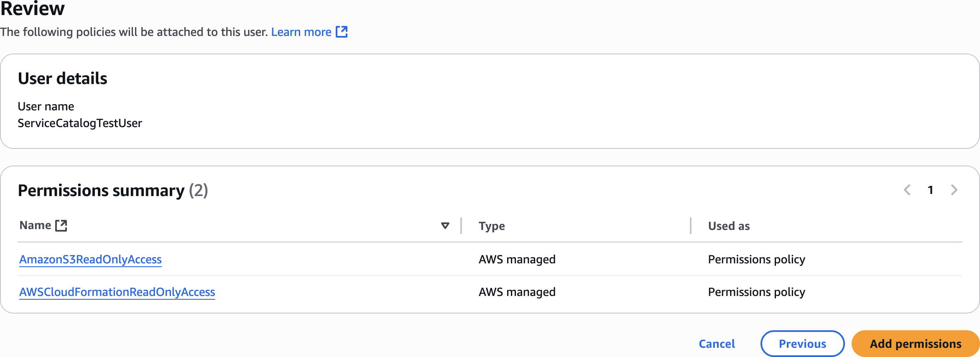Click the Cancel button
The image size is (980, 357).
717,344
